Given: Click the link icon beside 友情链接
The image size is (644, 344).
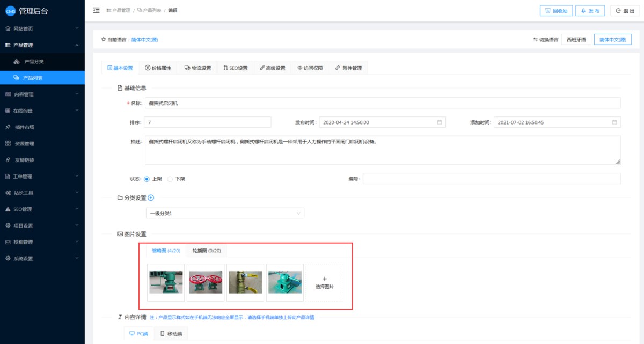Looking at the screenshot, I should [x=8, y=160].
